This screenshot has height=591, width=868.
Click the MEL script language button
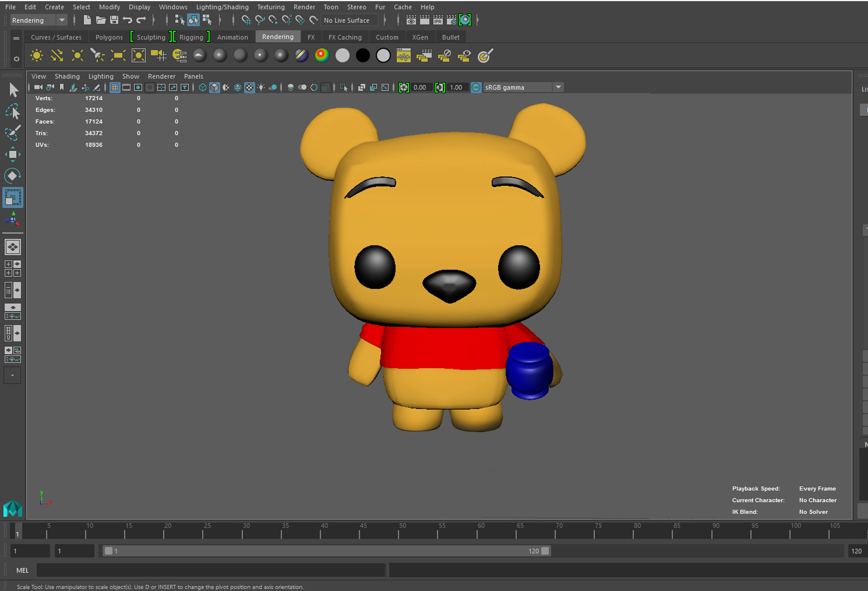(x=22, y=570)
